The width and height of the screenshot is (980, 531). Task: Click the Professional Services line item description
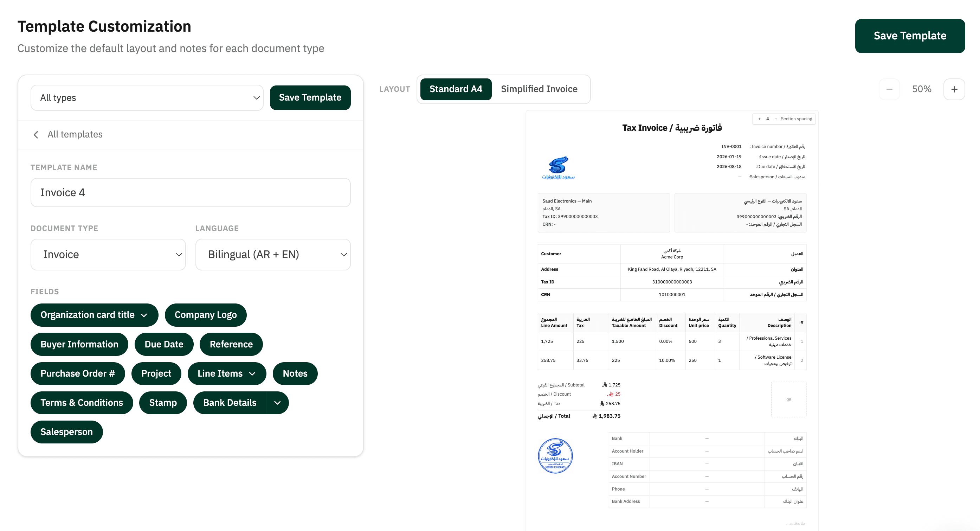point(769,341)
